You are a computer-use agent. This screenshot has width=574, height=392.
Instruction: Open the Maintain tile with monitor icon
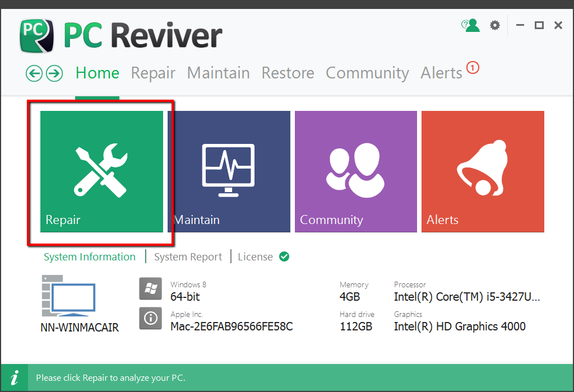coord(229,171)
